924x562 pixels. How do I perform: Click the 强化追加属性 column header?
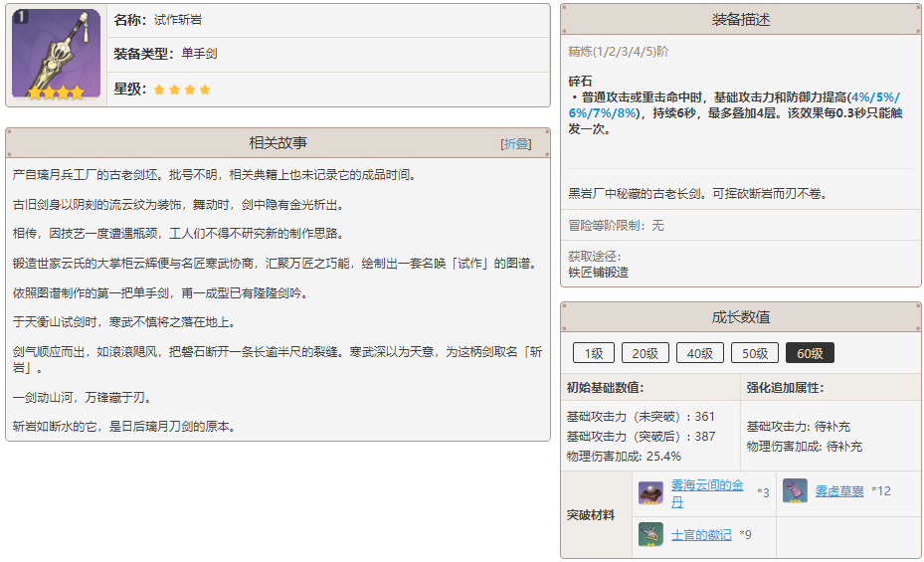click(x=831, y=387)
